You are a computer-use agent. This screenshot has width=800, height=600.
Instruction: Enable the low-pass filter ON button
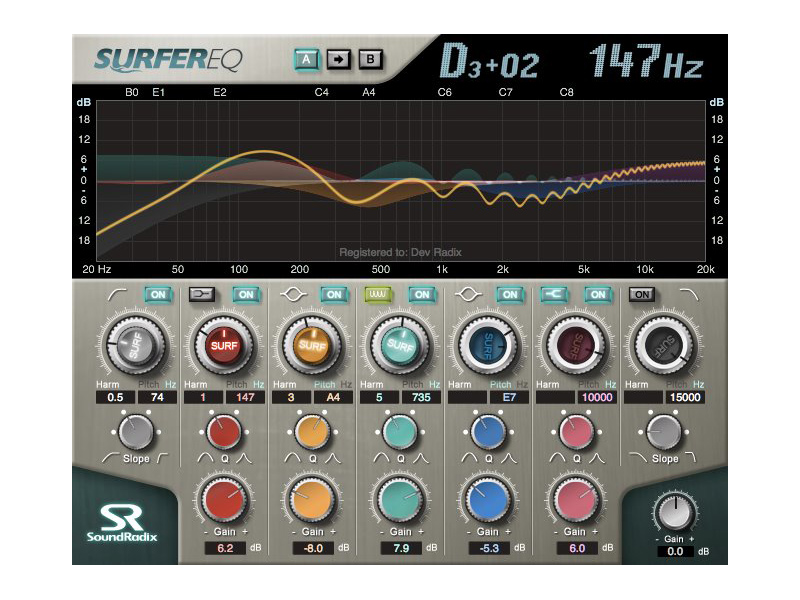[x=642, y=294]
